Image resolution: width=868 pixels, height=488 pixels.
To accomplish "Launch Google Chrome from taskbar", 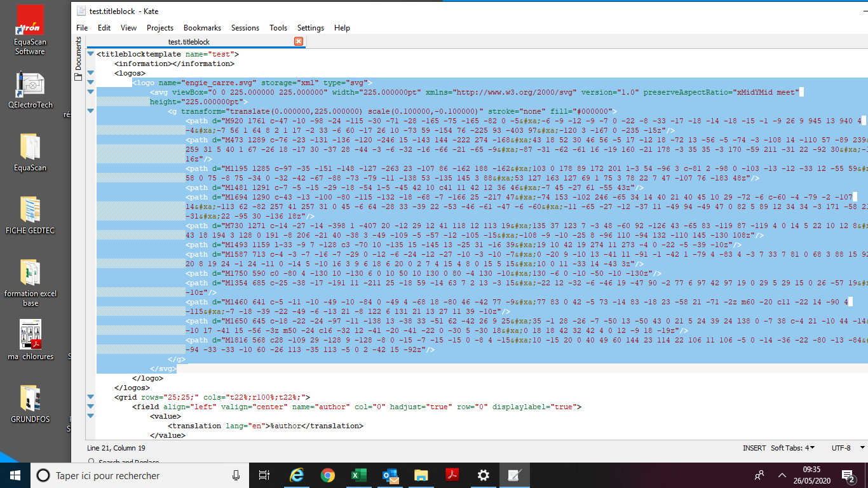I will pyautogui.click(x=327, y=475).
